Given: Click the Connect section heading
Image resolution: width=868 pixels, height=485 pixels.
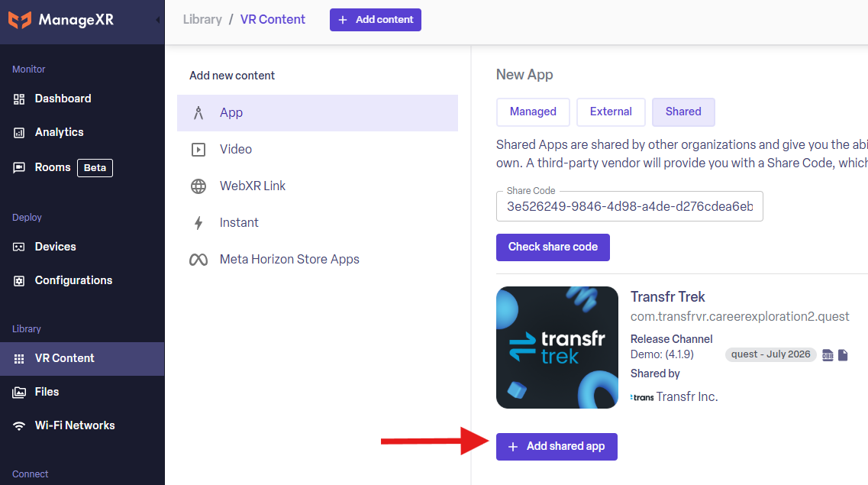Looking at the screenshot, I should pos(30,474).
